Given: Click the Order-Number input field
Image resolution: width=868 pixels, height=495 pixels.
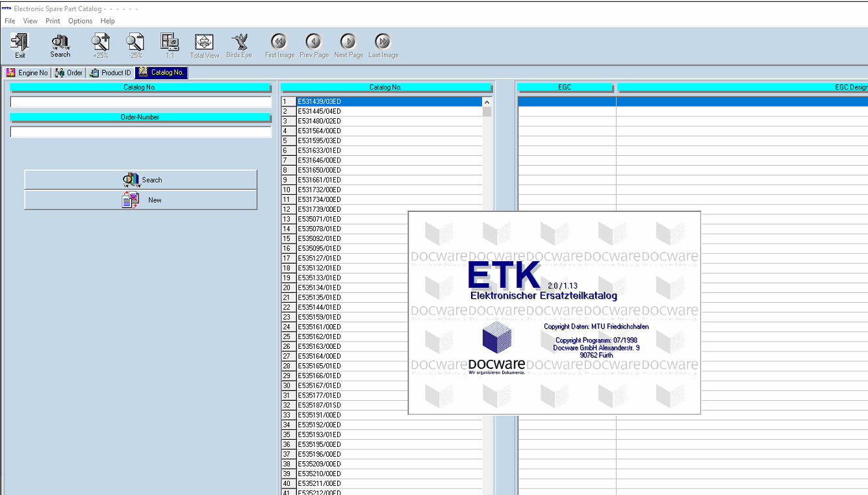Looking at the screenshot, I should tap(140, 132).
